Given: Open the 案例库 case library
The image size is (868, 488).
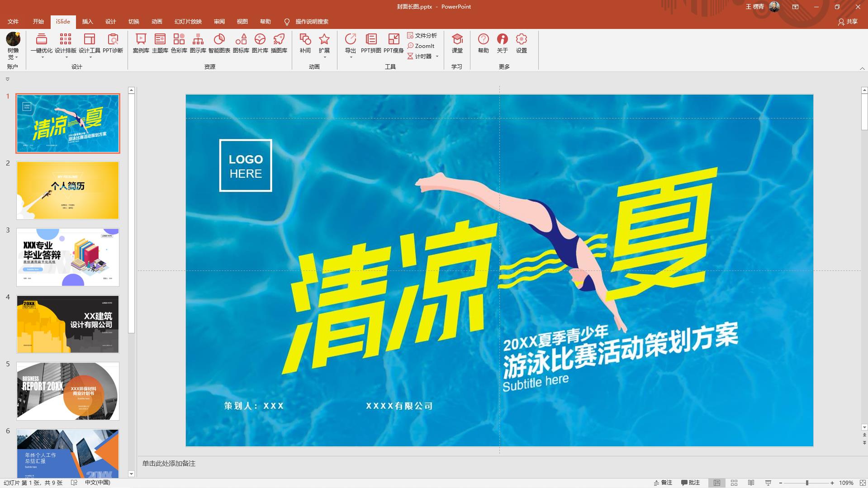Looking at the screenshot, I should point(141,43).
